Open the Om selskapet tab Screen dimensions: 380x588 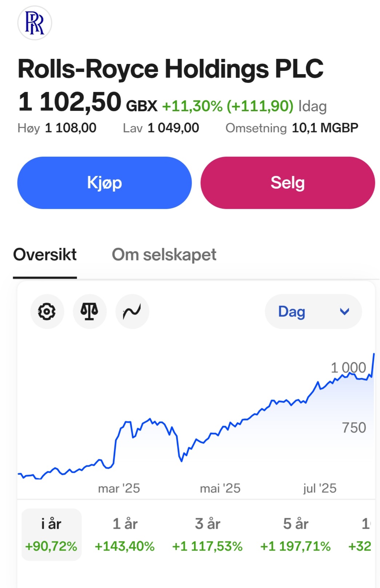point(164,255)
